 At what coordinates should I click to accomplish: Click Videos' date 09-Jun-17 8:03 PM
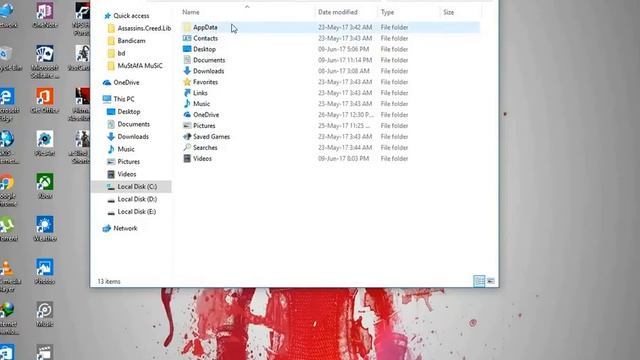(x=343, y=158)
